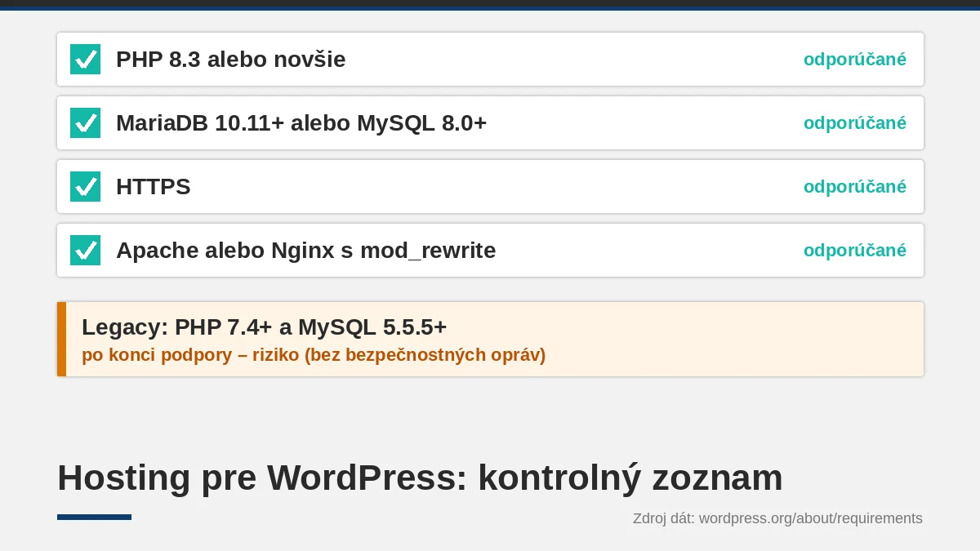980x551 pixels.
Task: Click 'odporúčané' tag in the Apache row
Action: (855, 251)
